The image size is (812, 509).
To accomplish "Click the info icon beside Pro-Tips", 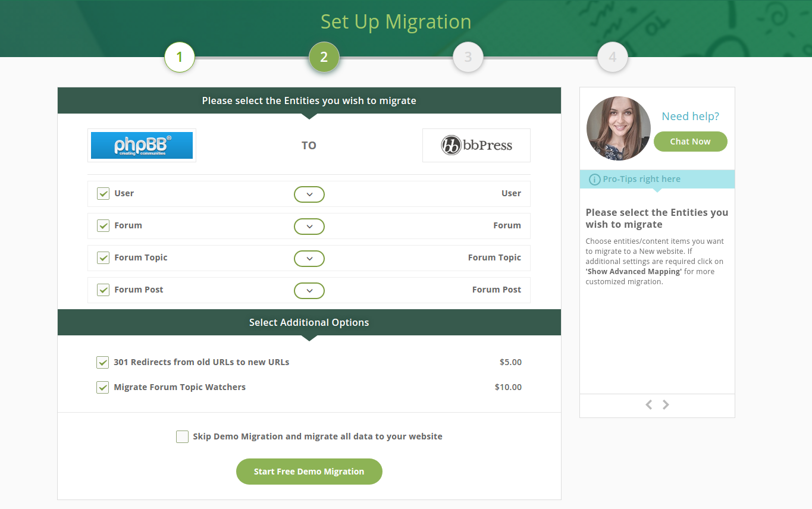I will [x=594, y=179].
